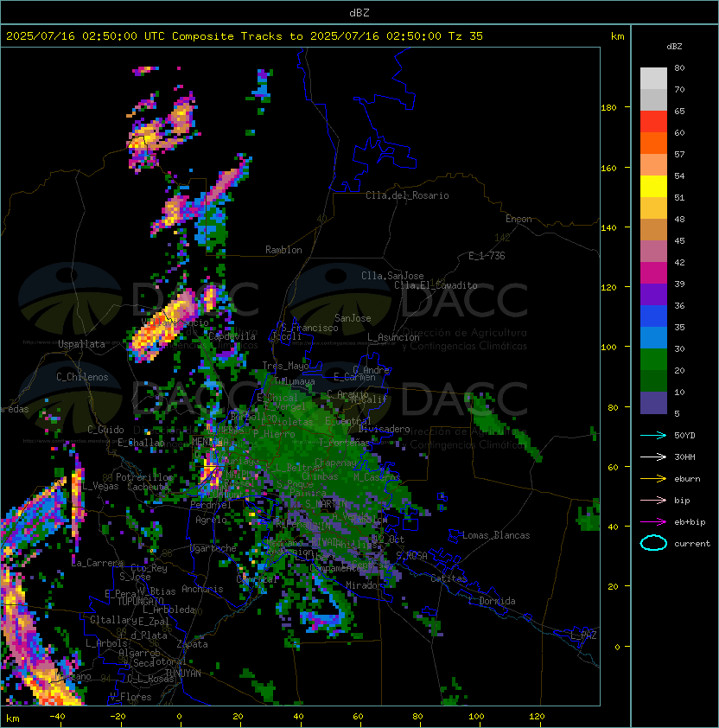Click the 'C_Guido' map label
The width and height of the screenshot is (719, 728).
coord(105,430)
